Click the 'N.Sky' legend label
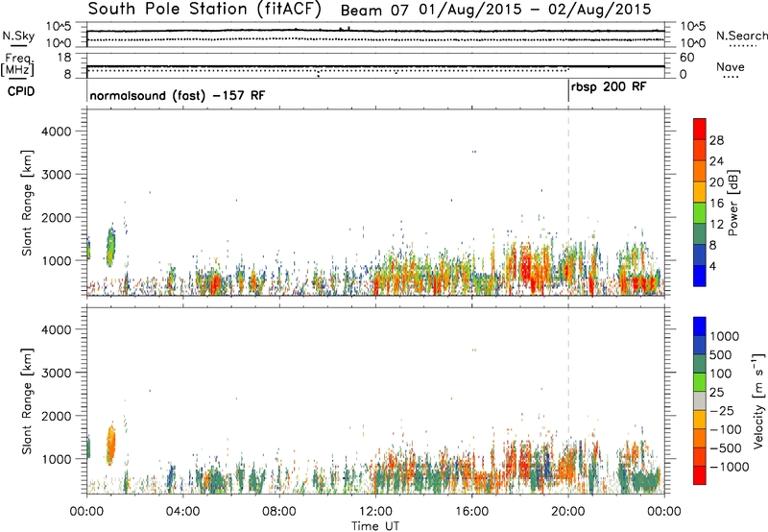Viewport: 768px width, 532px height. [x=18, y=36]
